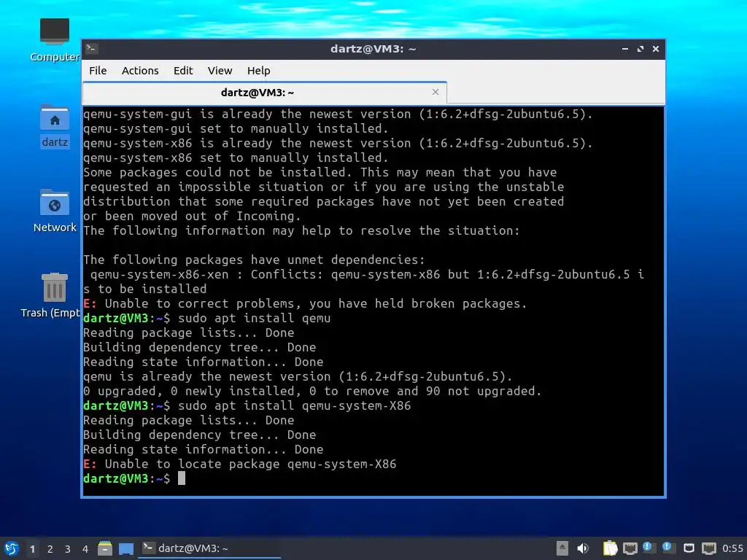Close the dartz@VM3 terminal tab
Screen dimensions: 747x560
[x=435, y=92]
